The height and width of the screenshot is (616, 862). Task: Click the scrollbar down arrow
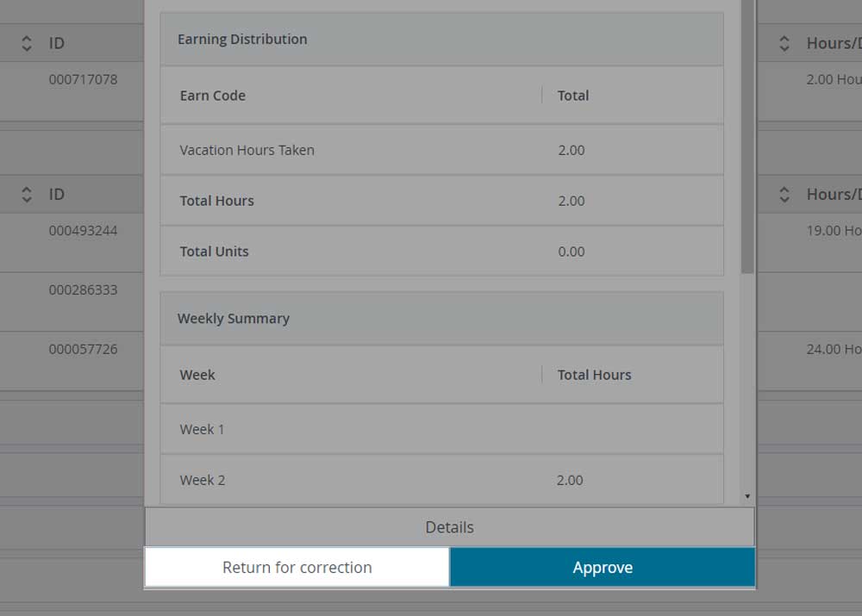click(x=746, y=495)
